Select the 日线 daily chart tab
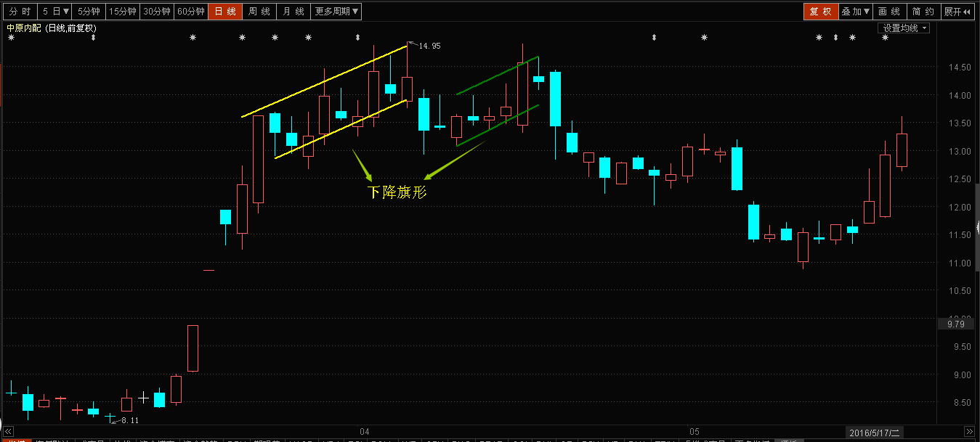This screenshot has height=442, width=980. tap(225, 12)
